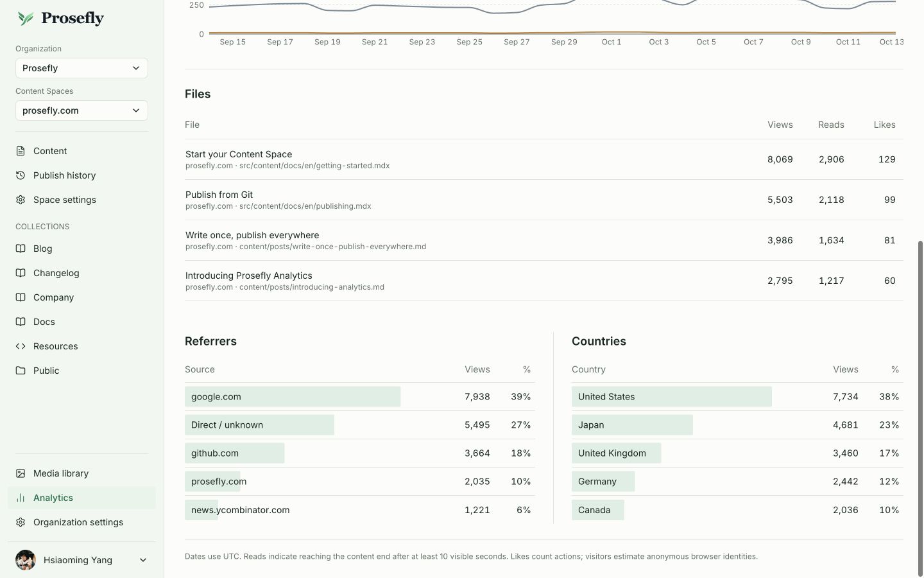Open the Organization dropdown showing Prosefly
Viewport: 924px width, 578px height.
[x=81, y=68]
